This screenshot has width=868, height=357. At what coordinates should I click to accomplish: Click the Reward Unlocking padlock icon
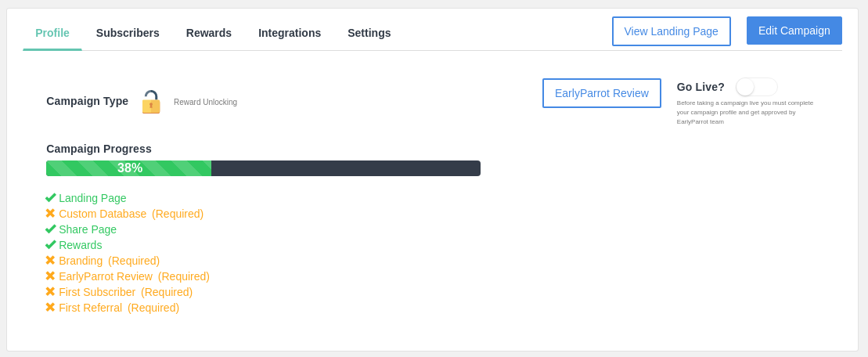point(151,102)
